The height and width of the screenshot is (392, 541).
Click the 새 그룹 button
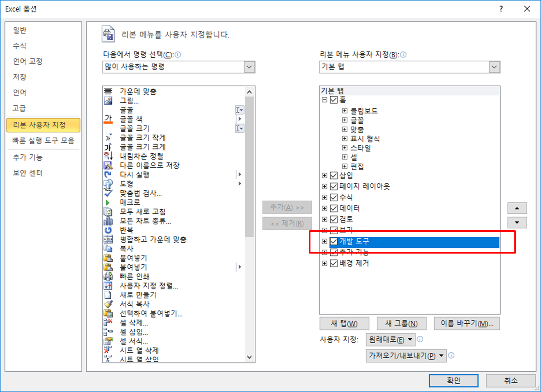[401, 324]
